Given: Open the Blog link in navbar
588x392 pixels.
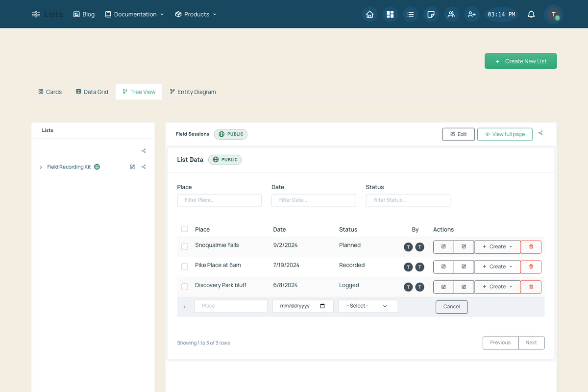Looking at the screenshot, I should (x=84, y=14).
